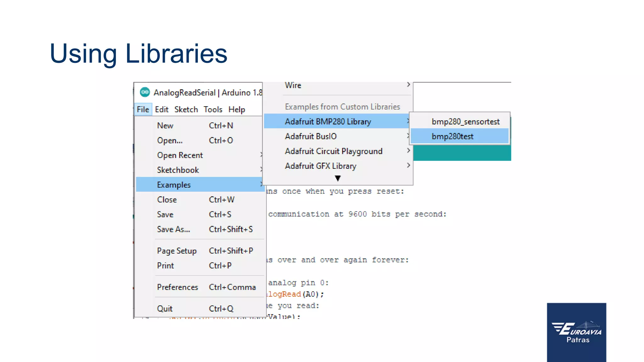This screenshot has width=644, height=362.
Task: Open the Help menu
Action: 236,109
